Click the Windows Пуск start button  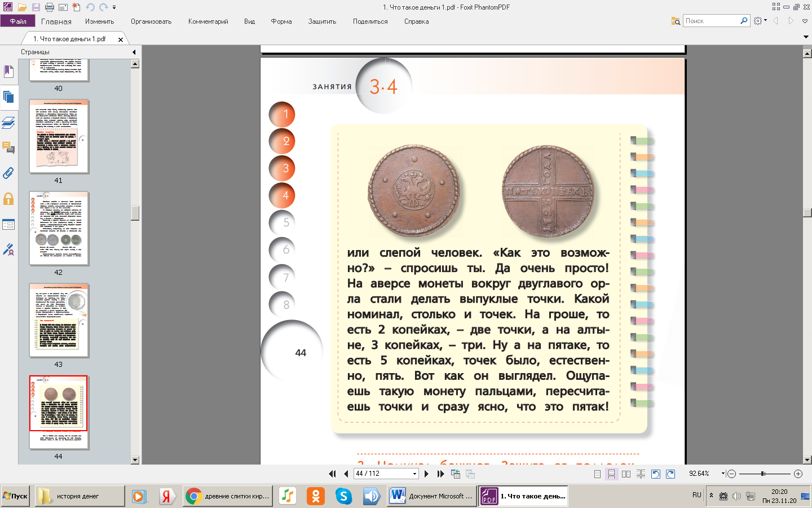[15, 496]
